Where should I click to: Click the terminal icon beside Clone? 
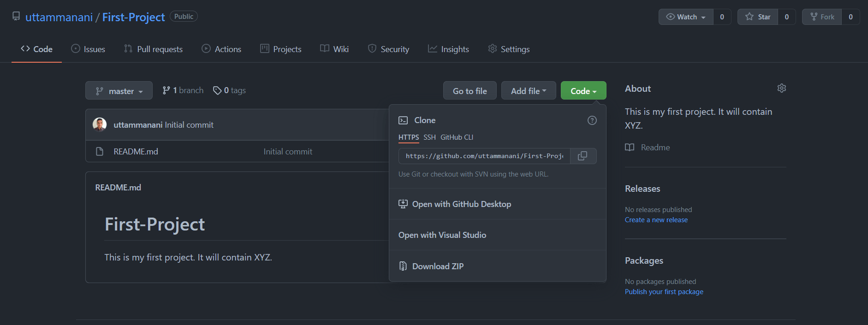[x=403, y=120]
